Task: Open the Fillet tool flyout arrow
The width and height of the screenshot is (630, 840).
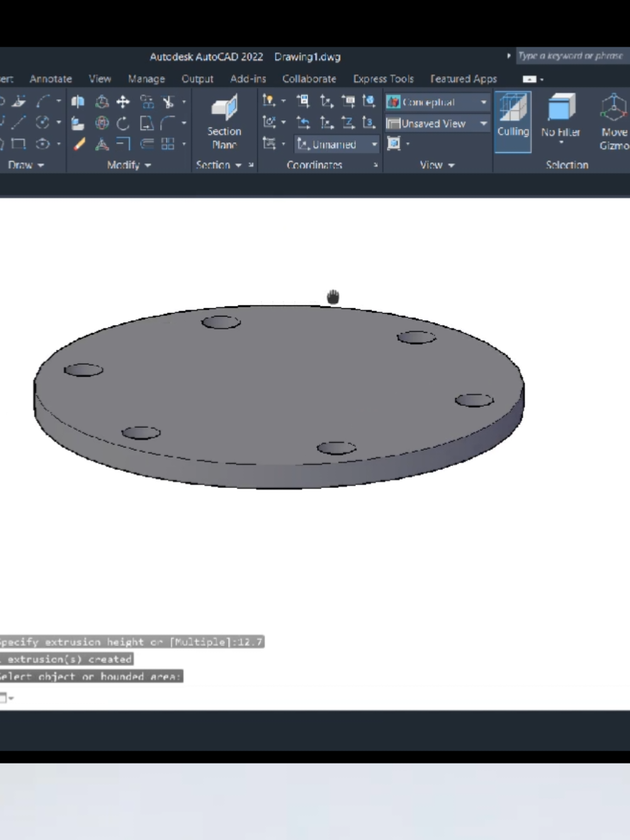Action: point(184,123)
